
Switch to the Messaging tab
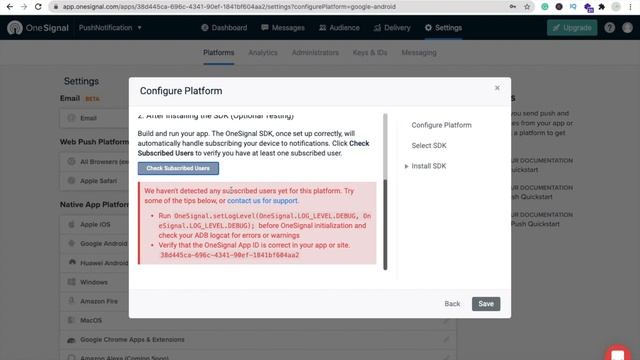click(419, 53)
